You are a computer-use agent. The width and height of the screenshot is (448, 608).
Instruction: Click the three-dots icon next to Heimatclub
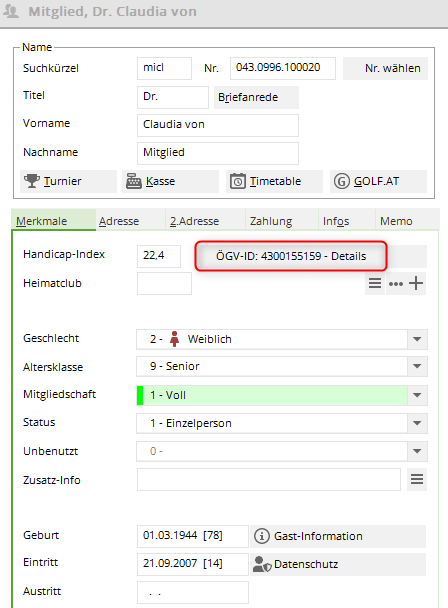tap(396, 284)
